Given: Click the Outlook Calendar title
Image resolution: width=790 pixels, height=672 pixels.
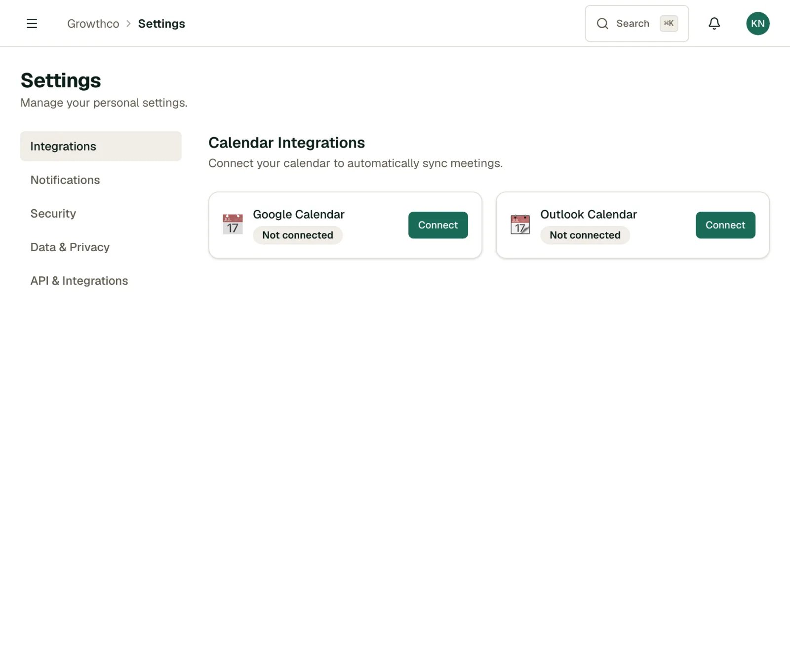Looking at the screenshot, I should click(x=589, y=214).
